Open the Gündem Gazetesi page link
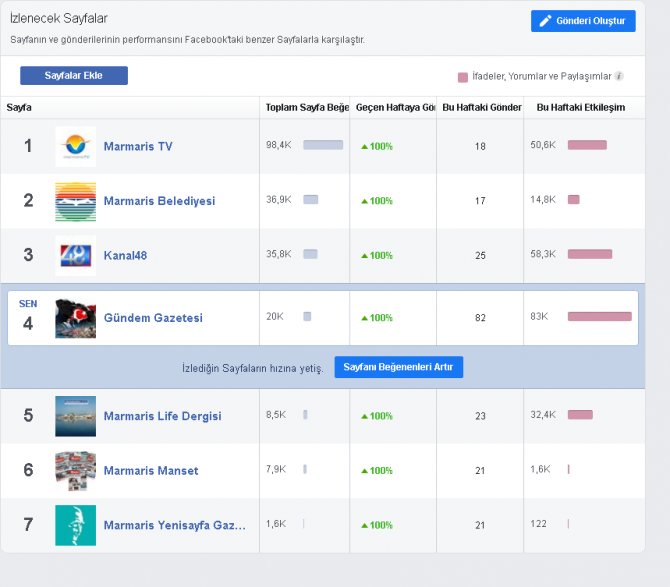Viewport: 670px width, 587px height. click(153, 318)
